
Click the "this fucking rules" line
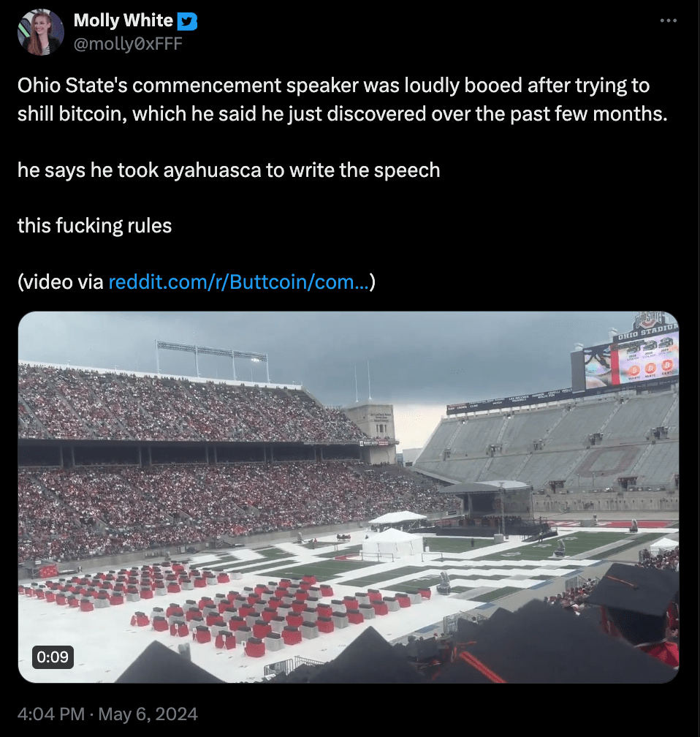pyautogui.click(x=94, y=225)
